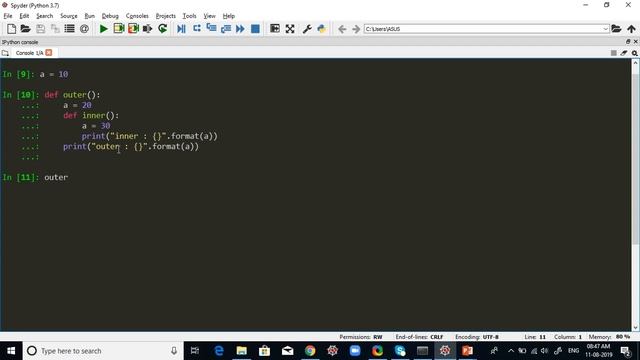
Task: Re-run last script with green circular arrow
Action: tap(162, 29)
